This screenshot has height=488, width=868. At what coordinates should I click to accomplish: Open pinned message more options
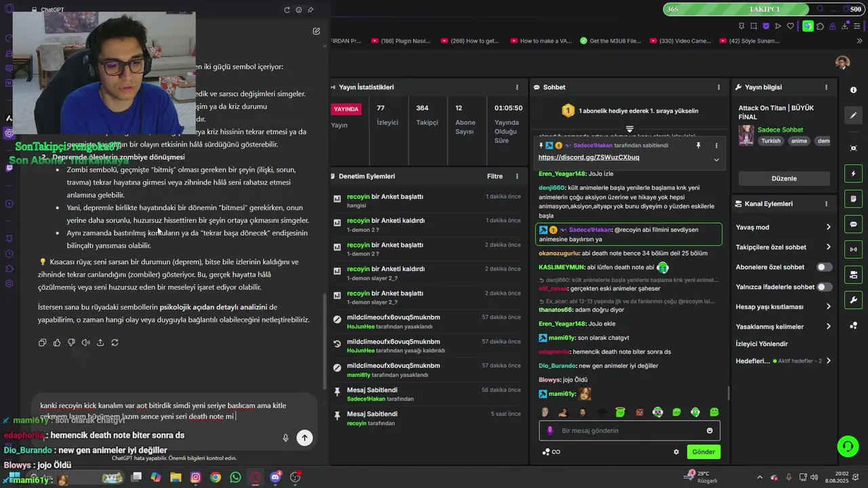pos(716,145)
